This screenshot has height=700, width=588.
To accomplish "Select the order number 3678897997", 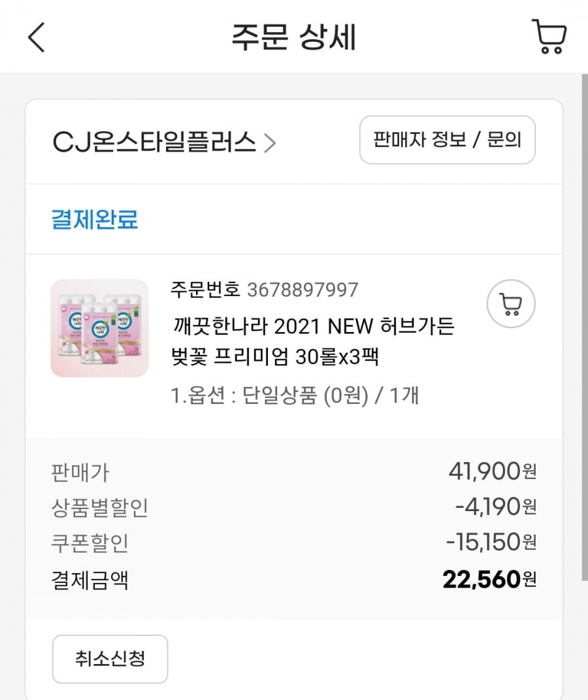I will pyautogui.click(x=302, y=290).
